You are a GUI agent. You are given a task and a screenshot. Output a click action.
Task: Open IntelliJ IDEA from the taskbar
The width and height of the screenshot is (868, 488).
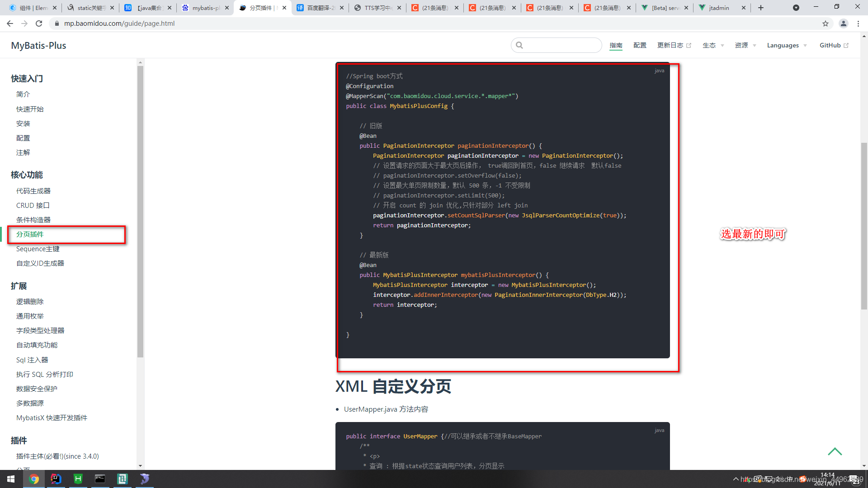[x=56, y=479]
